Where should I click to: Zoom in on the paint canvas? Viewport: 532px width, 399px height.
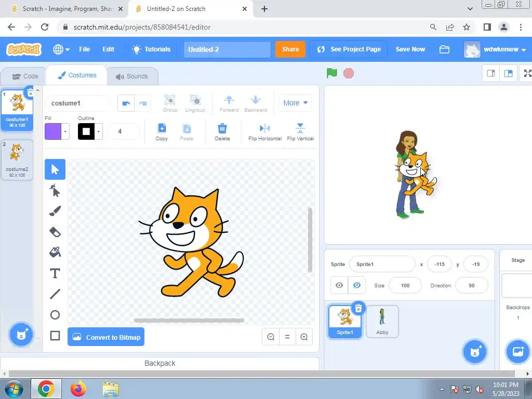(x=304, y=337)
